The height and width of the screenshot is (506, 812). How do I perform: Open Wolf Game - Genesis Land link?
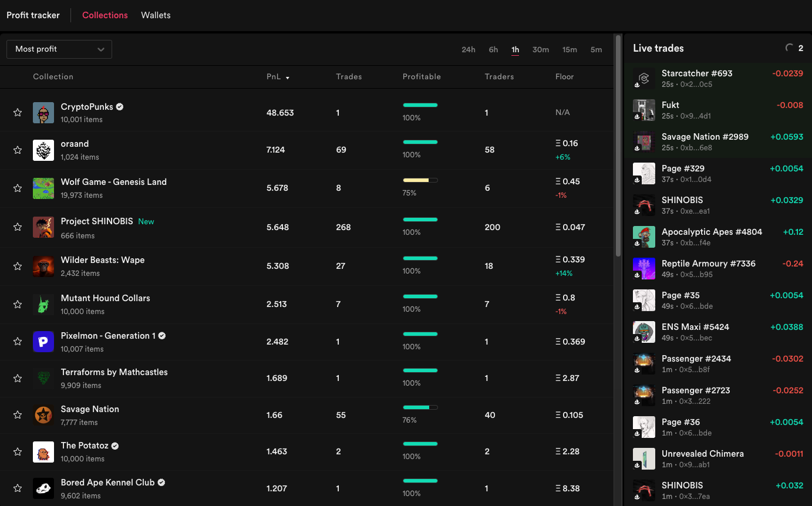(x=114, y=182)
